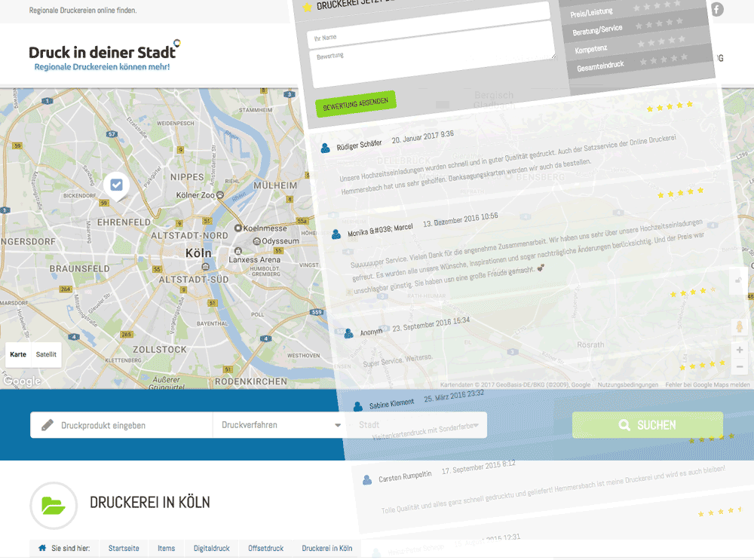Open the Stadt dropdown
This screenshot has height=560, width=754.
(418, 425)
